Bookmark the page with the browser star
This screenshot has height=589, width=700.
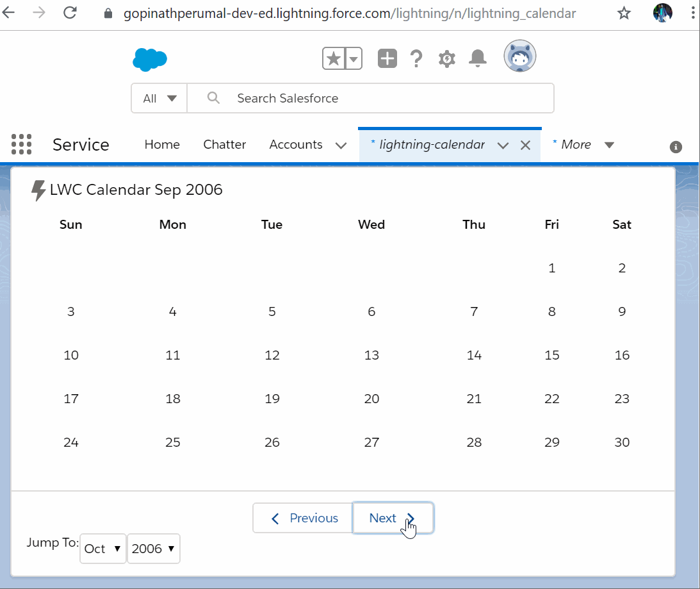pyautogui.click(x=624, y=12)
